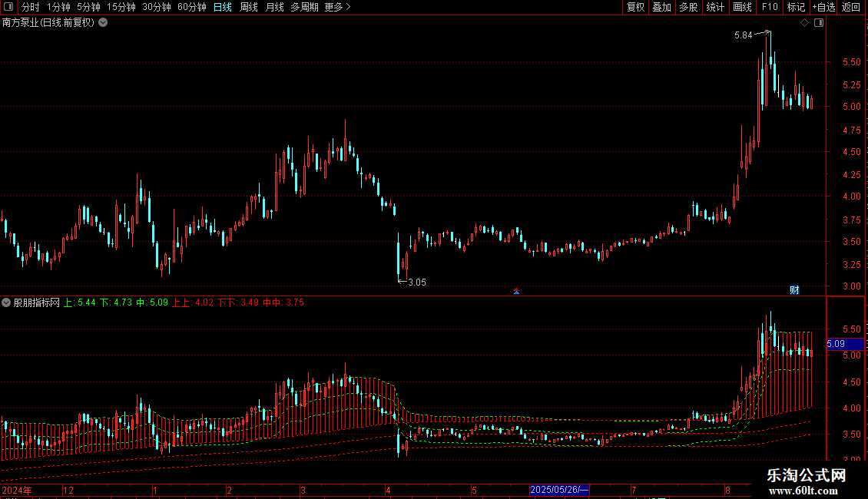Screen dimensions: 868x499
Task: Click the 股朋指标网 indicator name
Action: coord(37,302)
